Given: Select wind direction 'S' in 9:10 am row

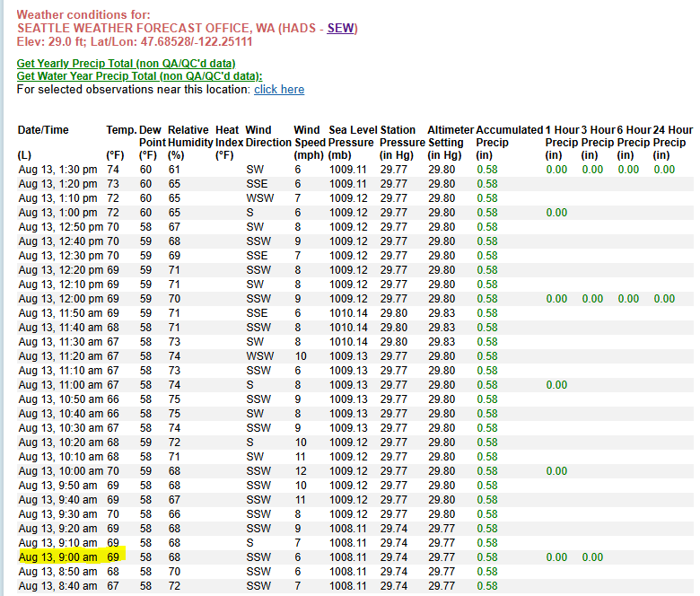Looking at the screenshot, I should click(x=249, y=543).
